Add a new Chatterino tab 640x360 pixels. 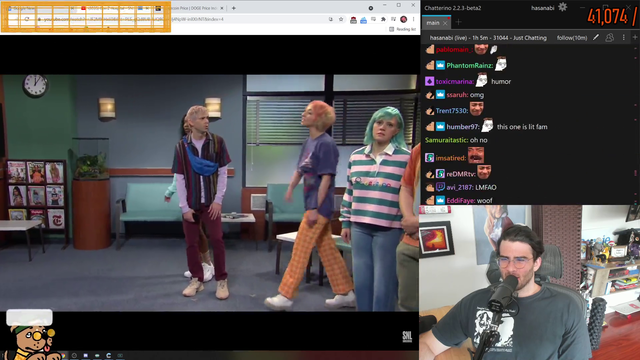tap(458, 22)
